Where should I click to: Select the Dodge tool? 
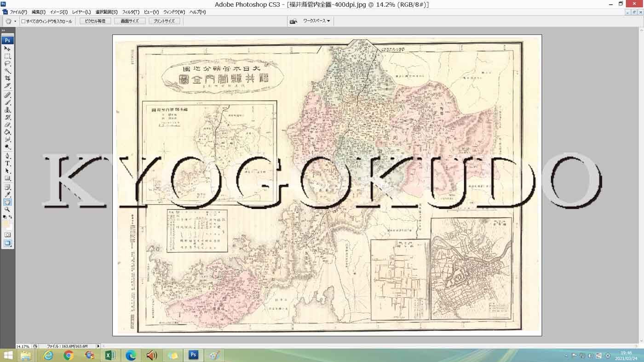click(x=7, y=147)
